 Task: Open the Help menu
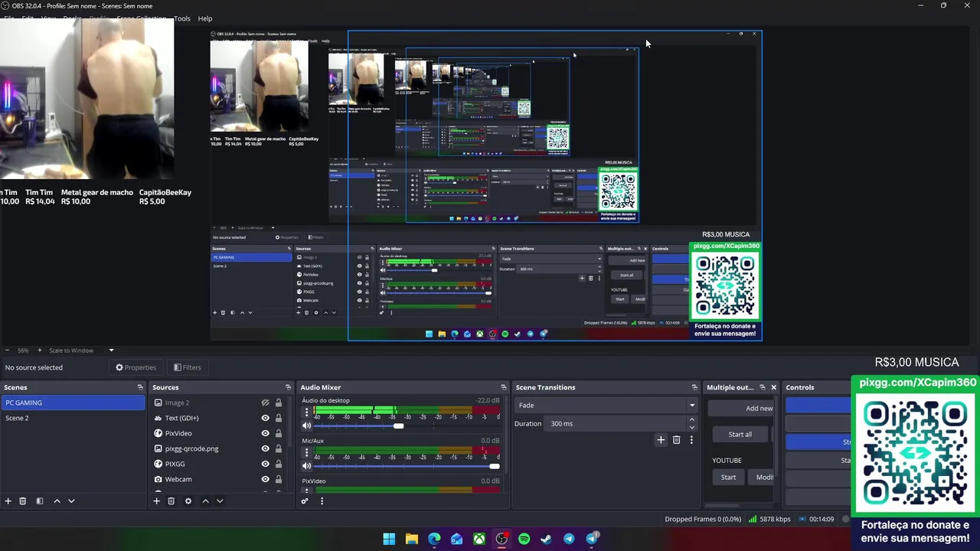point(205,18)
